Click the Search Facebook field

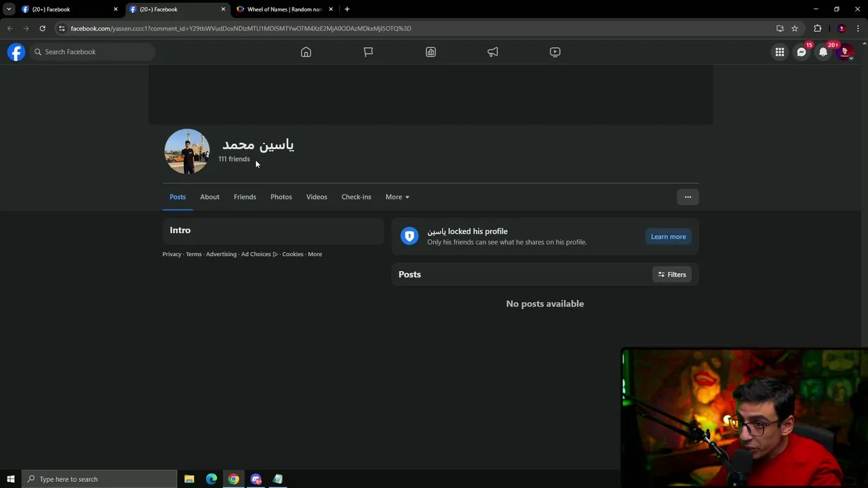click(92, 52)
